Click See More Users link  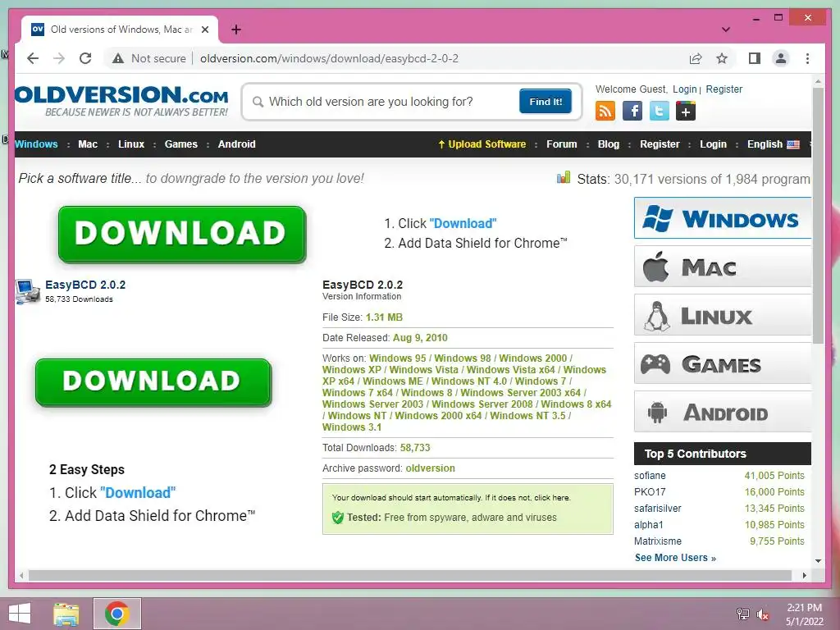click(x=676, y=558)
